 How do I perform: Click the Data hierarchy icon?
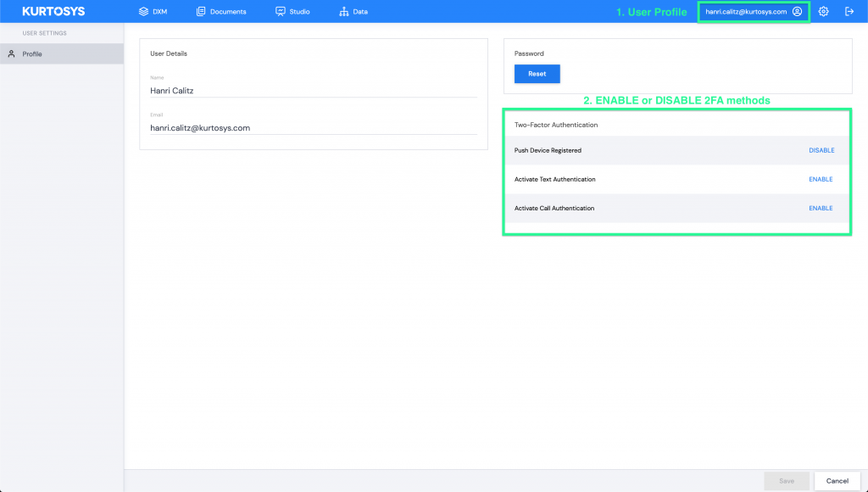coord(344,12)
